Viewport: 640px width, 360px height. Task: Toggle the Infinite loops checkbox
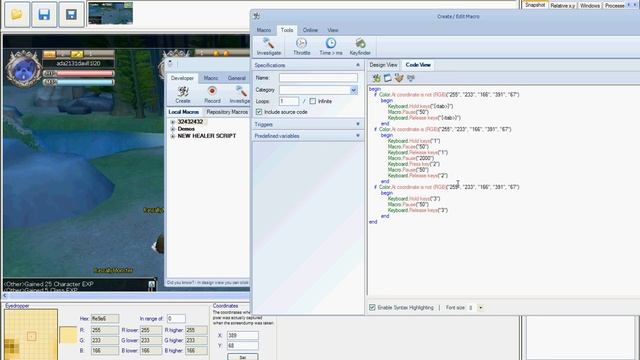pos(313,101)
